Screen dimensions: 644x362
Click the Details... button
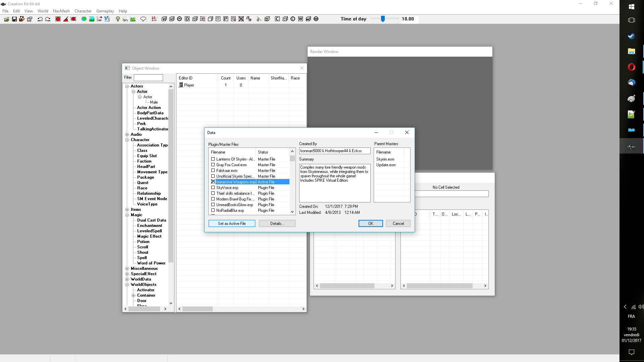coord(277,224)
